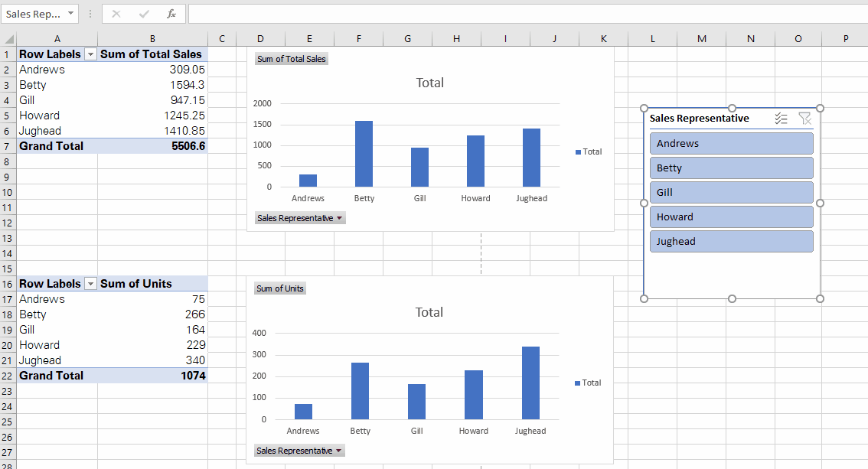Open the Row Labels filter dropdown in cell A1

click(90, 54)
